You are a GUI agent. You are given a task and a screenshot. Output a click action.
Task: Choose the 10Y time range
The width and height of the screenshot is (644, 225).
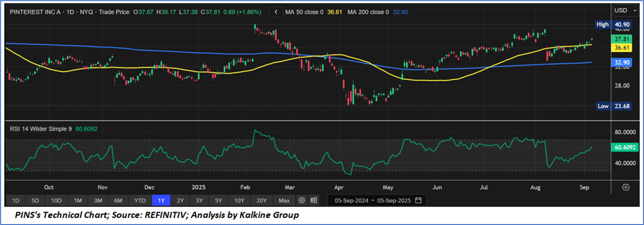click(239, 200)
